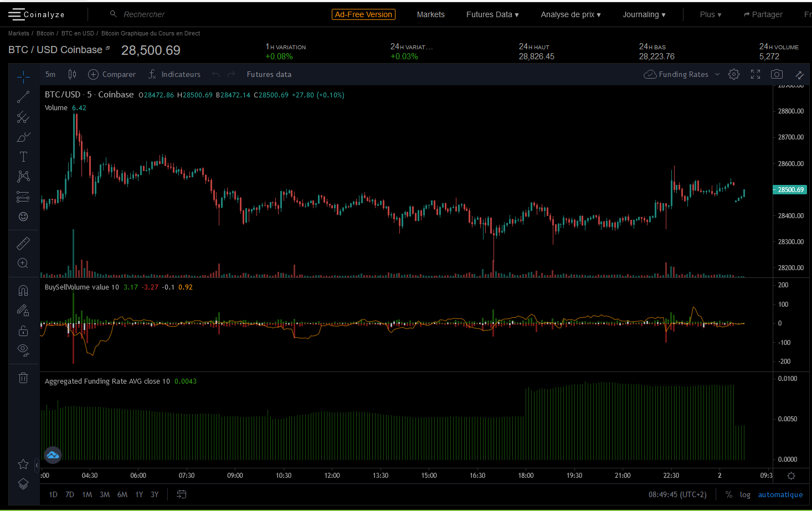
Task: Click the info icon beside BTC / USD Coinbase
Action: (107, 49)
